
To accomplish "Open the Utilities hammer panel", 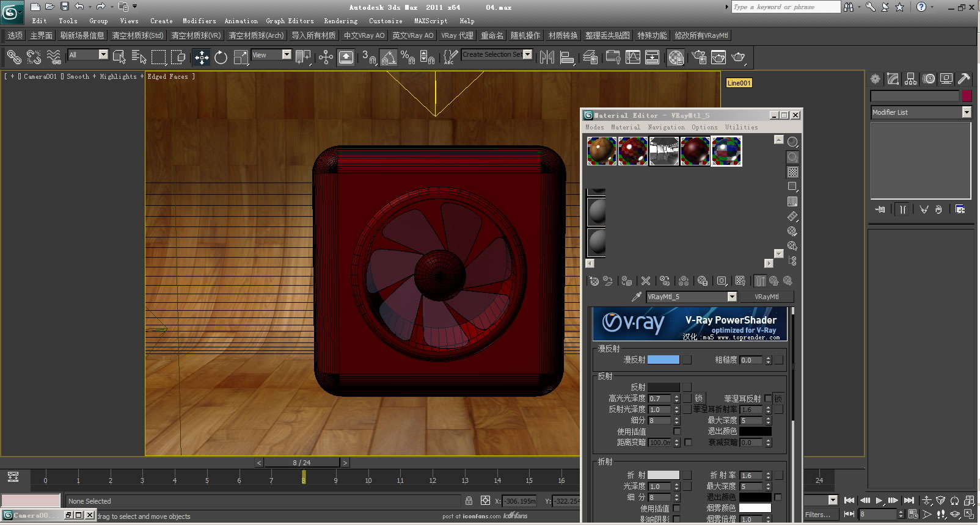I will click(964, 79).
